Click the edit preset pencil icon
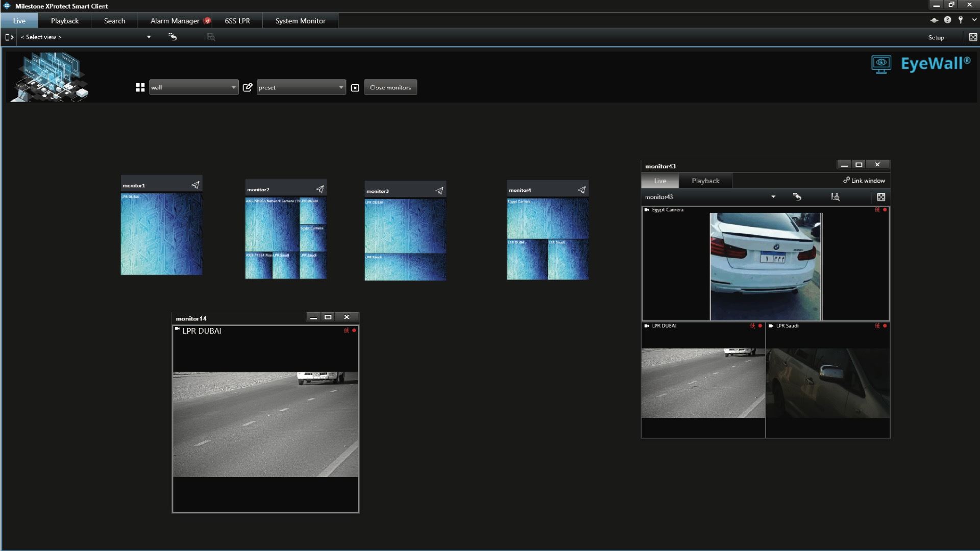980x551 pixels. click(x=248, y=87)
